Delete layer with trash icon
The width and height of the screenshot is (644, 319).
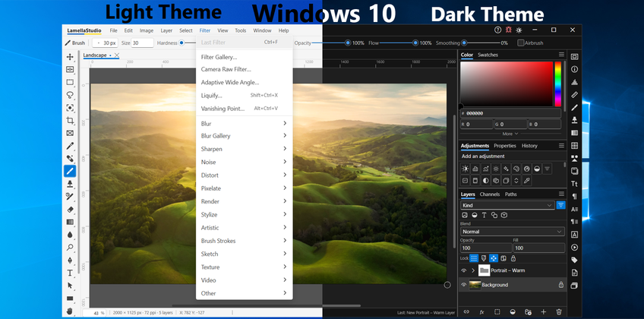coord(559,312)
